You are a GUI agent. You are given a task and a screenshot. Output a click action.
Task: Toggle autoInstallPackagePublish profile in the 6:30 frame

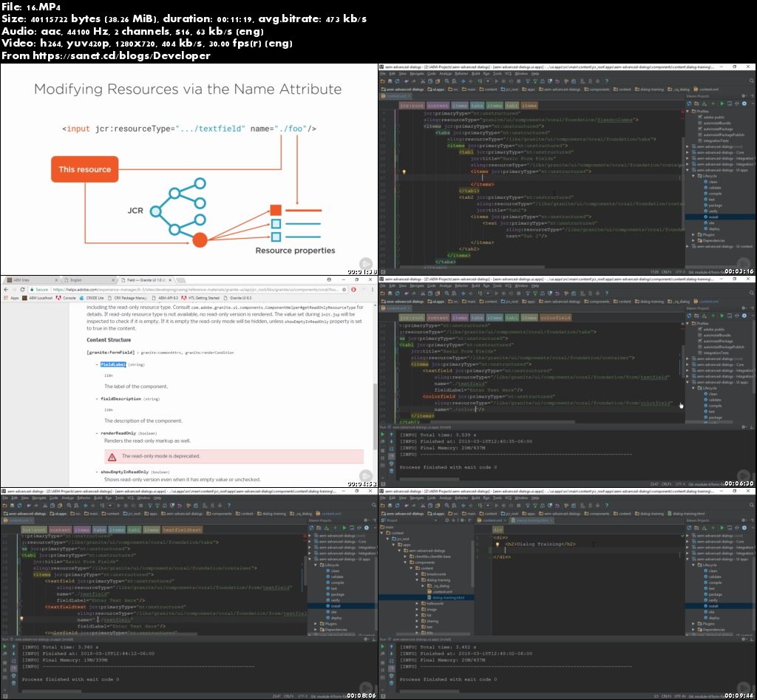pyautogui.click(x=699, y=347)
